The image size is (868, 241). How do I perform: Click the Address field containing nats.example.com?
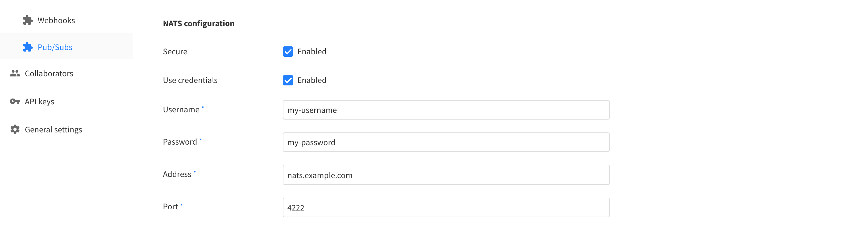[x=446, y=175]
